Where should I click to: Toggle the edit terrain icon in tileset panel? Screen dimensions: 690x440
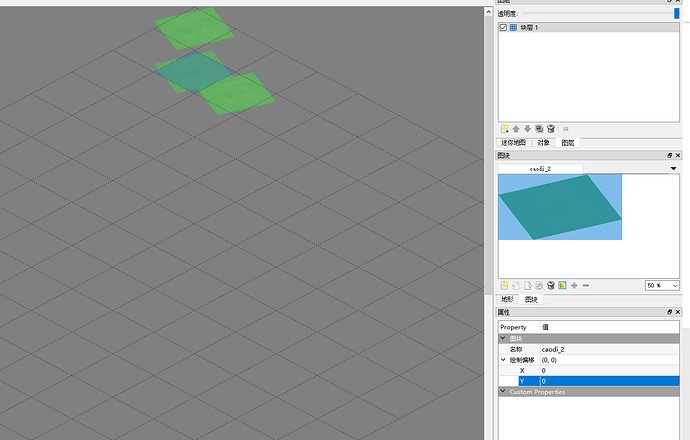point(562,286)
